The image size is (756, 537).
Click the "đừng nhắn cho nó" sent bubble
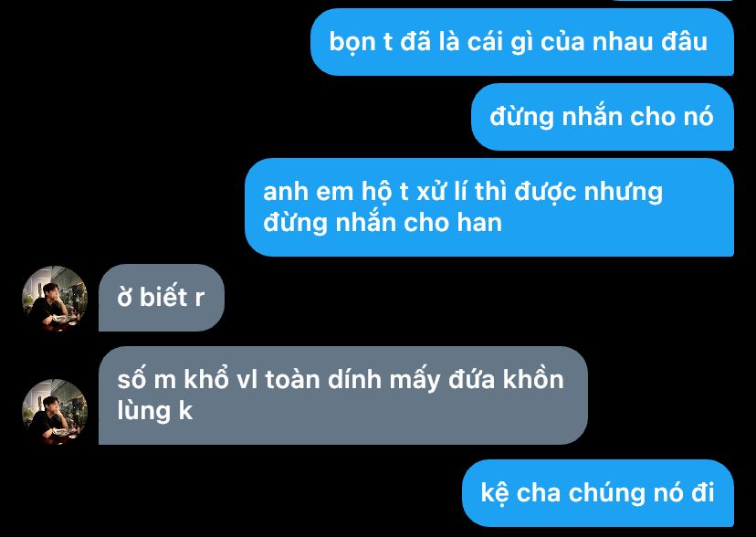coord(603,117)
